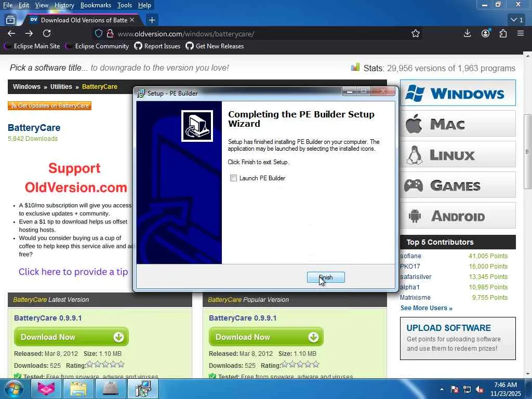Viewport: 532px width, 399px height.
Task: Open the History menu
Action: [64, 5]
